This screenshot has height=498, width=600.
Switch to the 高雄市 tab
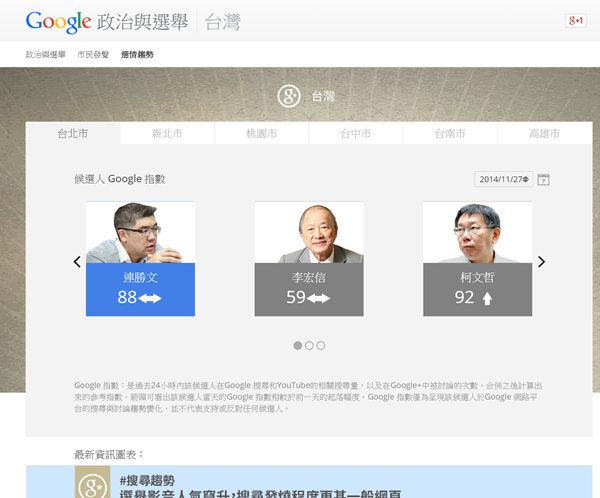coord(544,134)
